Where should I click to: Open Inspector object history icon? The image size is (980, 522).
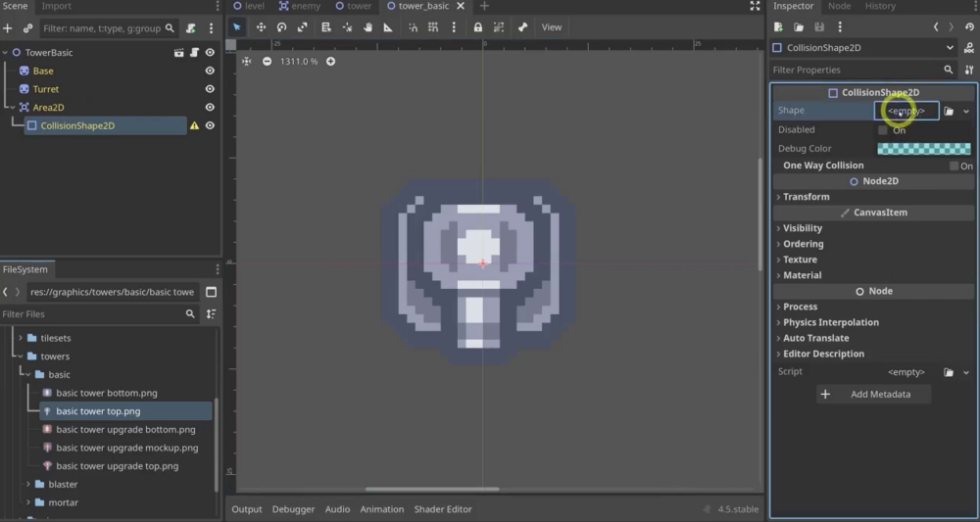pos(969,27)
